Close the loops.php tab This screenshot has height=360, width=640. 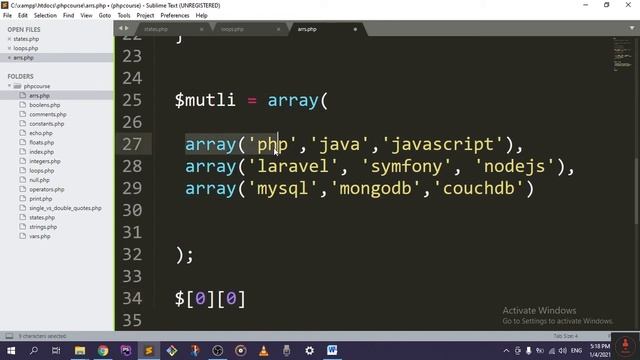click(278, 29)
